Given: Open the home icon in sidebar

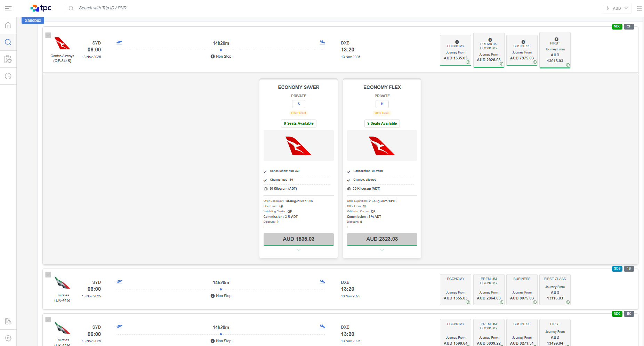Looking at the screenshot, I should coord(8,25).
